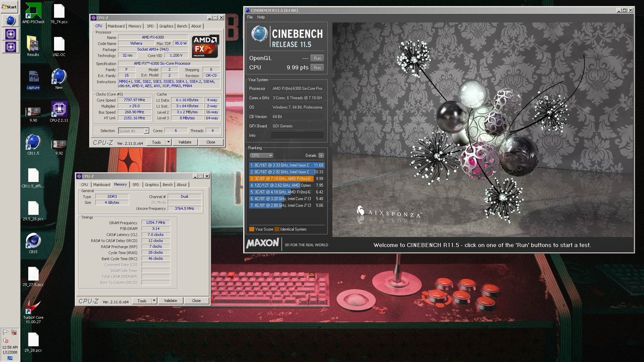Open the LN2.OC file icon

point(59,46)
